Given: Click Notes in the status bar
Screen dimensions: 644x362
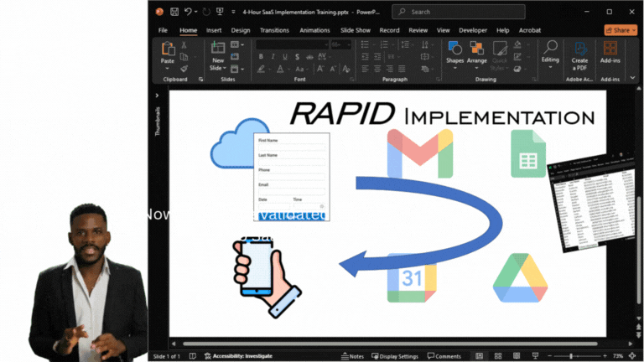Looking at the screenshot, I should (x=352, y=356).
